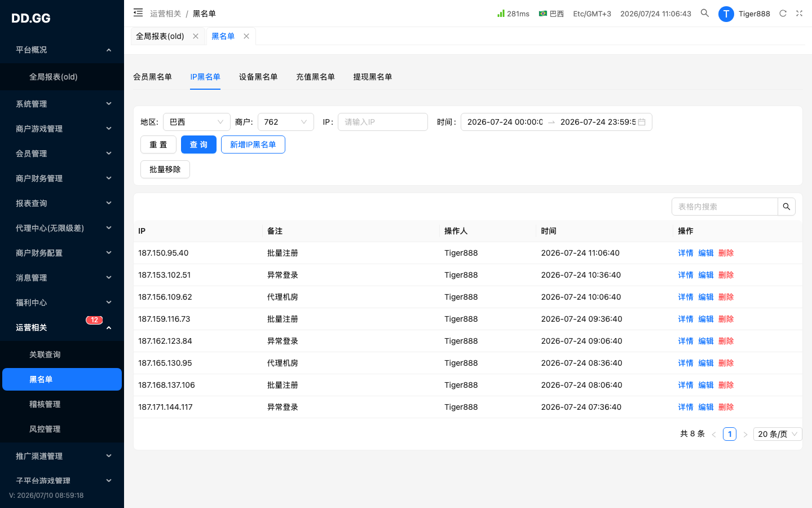Image resolution: width=812 pixels, height=508 pixels.
Task: Click the 批量移除 button
Action: [165, 169]
